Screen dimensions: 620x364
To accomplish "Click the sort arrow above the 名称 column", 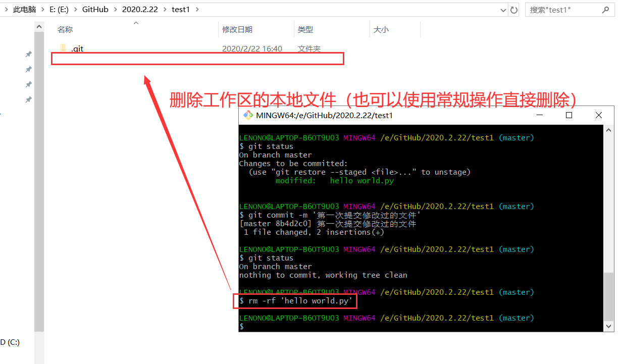I will [x=135, y=22].
